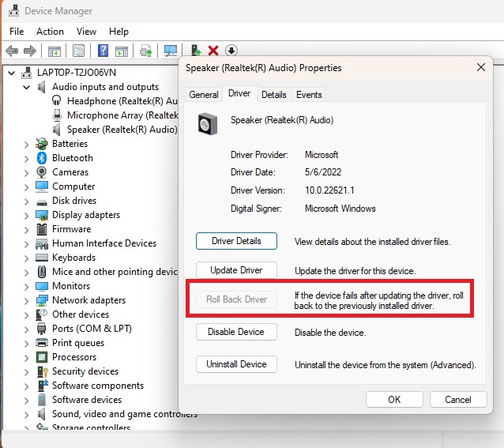
Task: Click the Display adapters icon
Action: click(42, 215)
